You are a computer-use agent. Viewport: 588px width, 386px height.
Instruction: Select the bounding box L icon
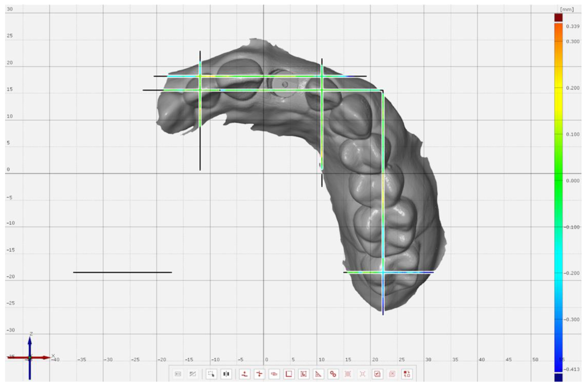303,374
